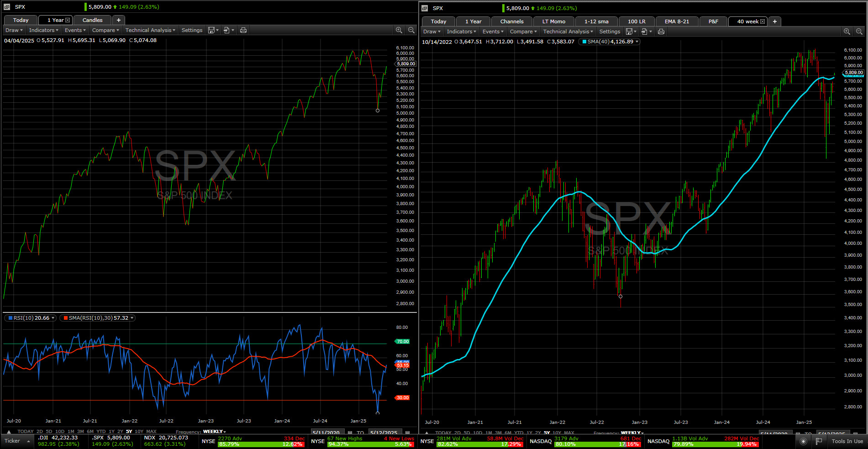
Task: Click the green 70.00 RSI level marker
Action: click(x=402, y=342)
